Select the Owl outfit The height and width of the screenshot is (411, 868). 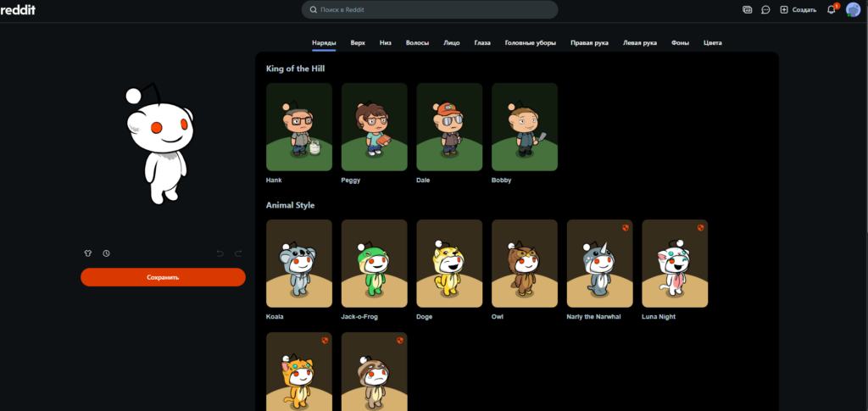[525, 264]
